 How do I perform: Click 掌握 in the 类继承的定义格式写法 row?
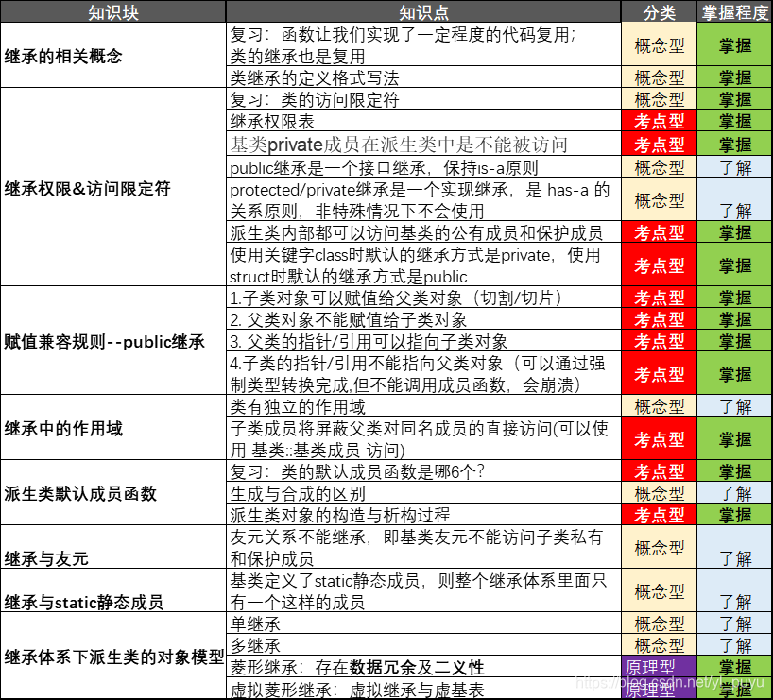coord(734,77)
